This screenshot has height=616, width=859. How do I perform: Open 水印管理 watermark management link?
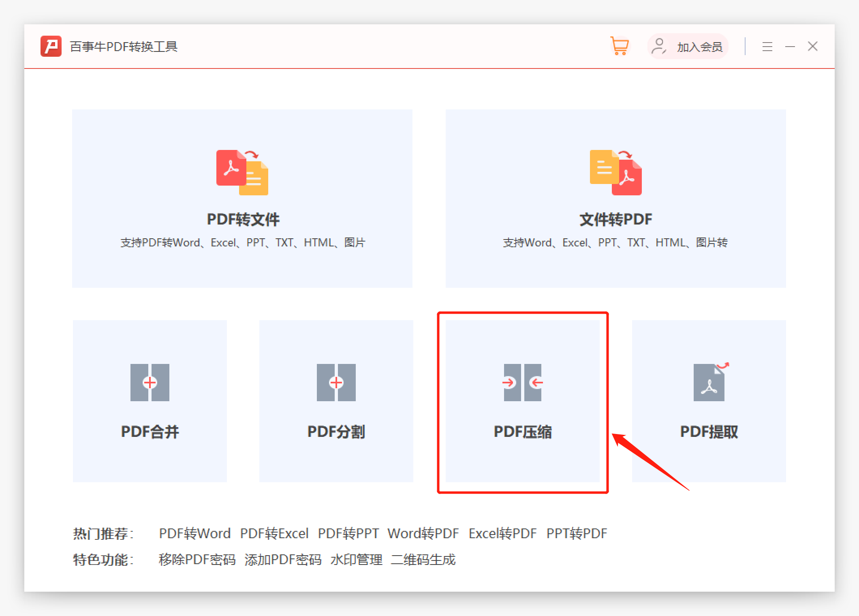[357, 560]
